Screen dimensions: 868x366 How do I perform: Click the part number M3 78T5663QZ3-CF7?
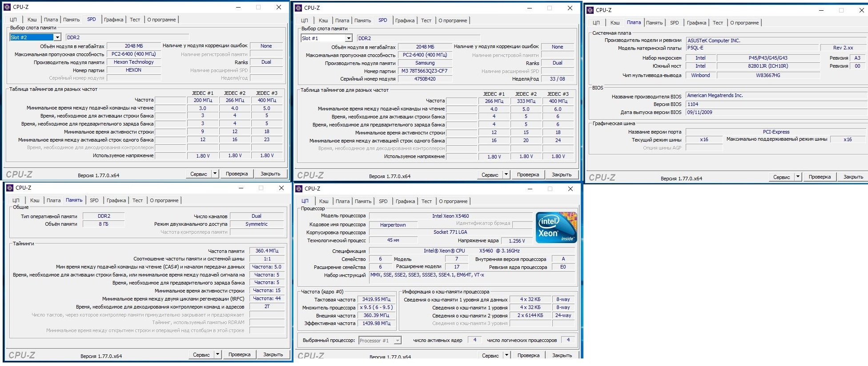pos(425,71)
